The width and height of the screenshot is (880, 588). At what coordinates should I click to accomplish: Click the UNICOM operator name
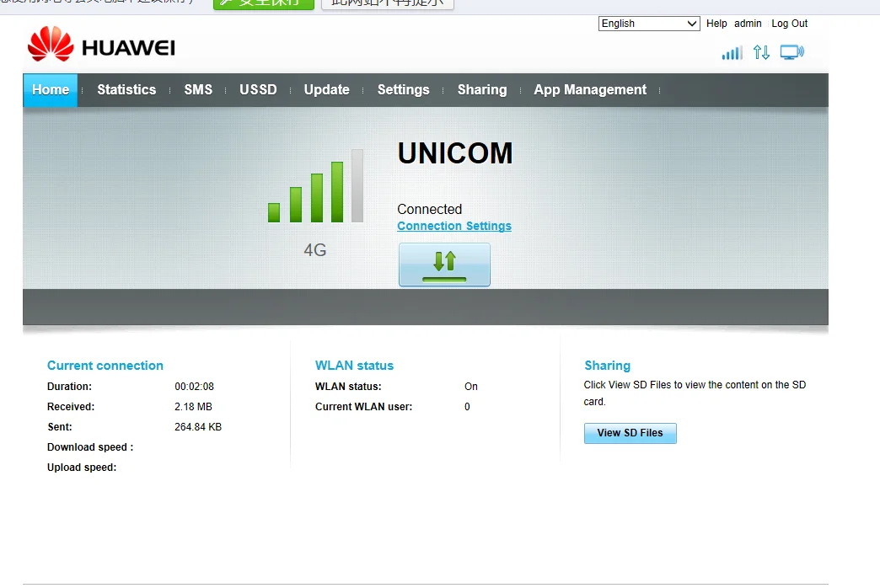click(x=455, y=153)
